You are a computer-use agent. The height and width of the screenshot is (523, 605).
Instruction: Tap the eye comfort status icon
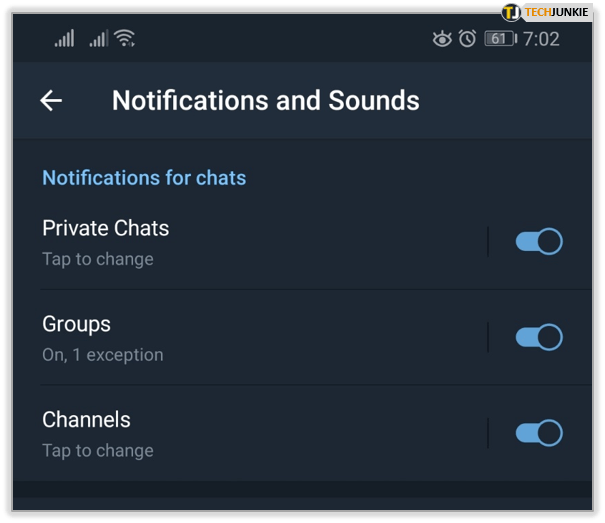pyautogui.click(x=442, y=39)
